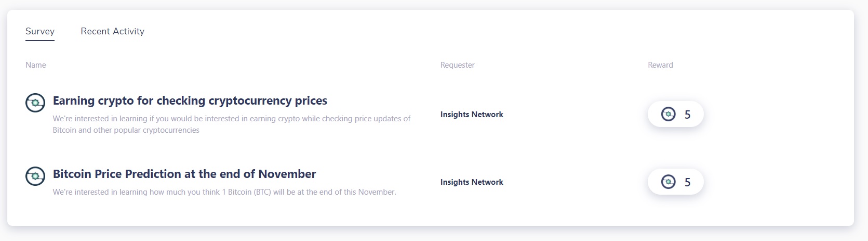868x241 pixels.
Task: Switch to the Recent Activity tab
Action: pyautogui.click(x=113, y=31)
